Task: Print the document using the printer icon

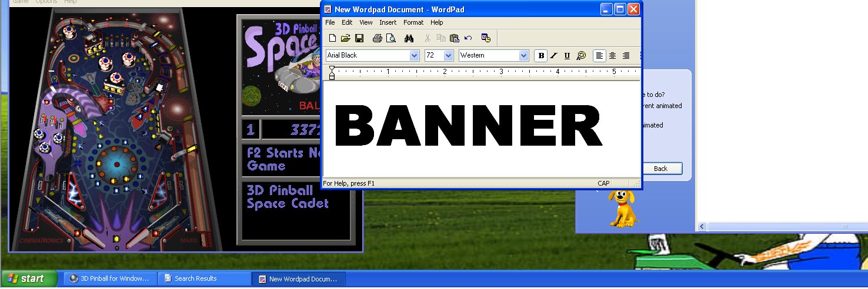Action: tap(378, 38)
